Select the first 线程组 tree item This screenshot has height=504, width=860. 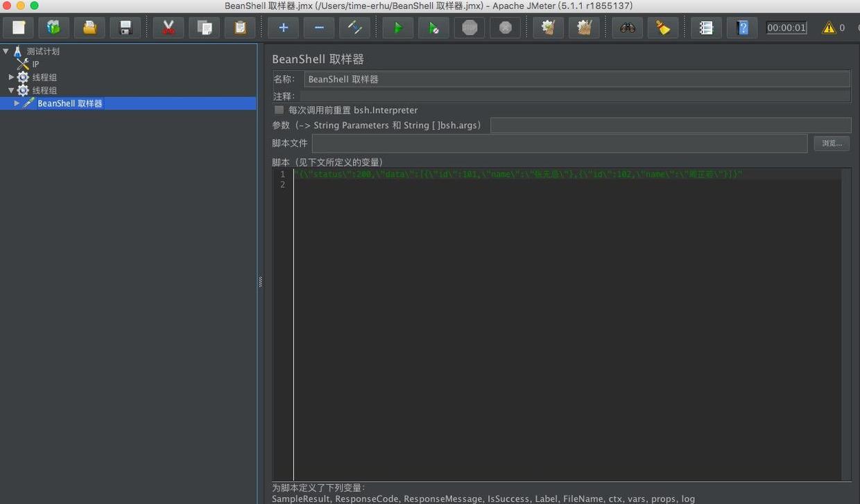(x=44, y=77)
